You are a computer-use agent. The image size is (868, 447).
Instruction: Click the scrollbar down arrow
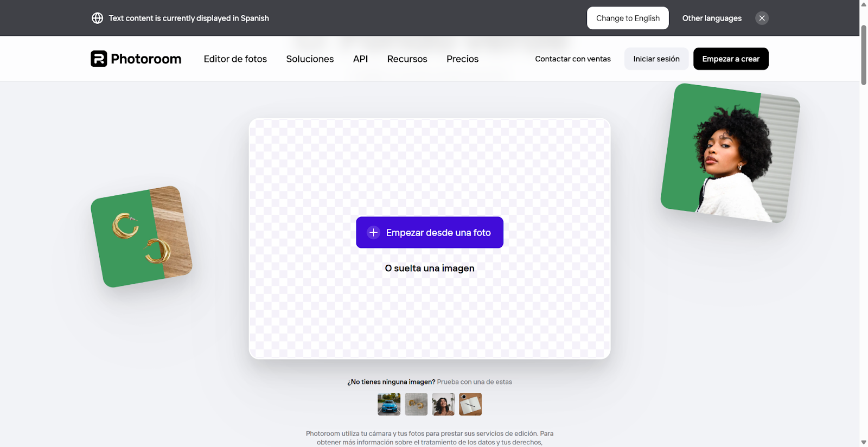pyautogui.click(x=864, y=443)
